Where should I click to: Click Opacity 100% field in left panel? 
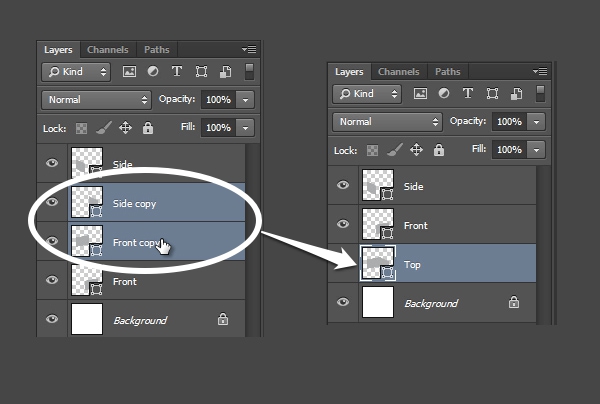click(x=218, y=100)
